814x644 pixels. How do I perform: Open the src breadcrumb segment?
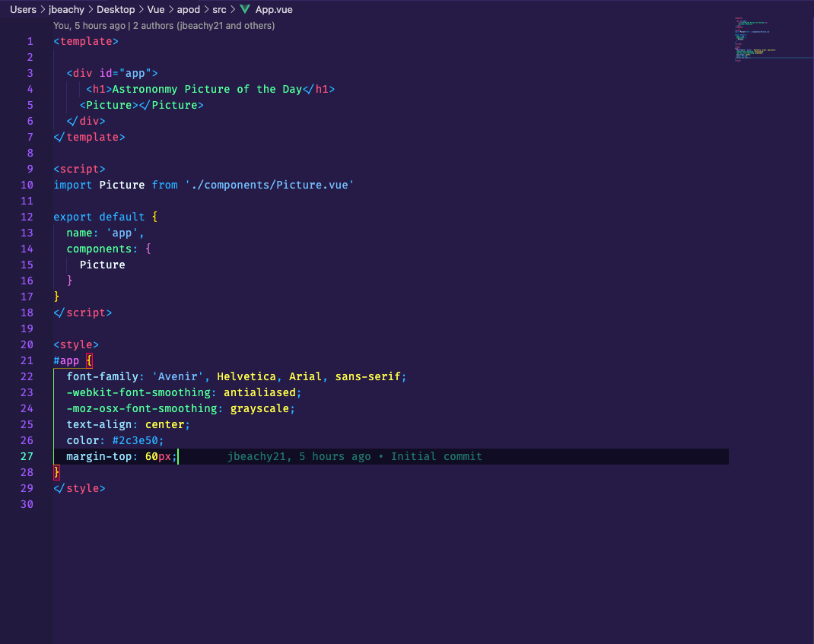[x=219, y=9]
